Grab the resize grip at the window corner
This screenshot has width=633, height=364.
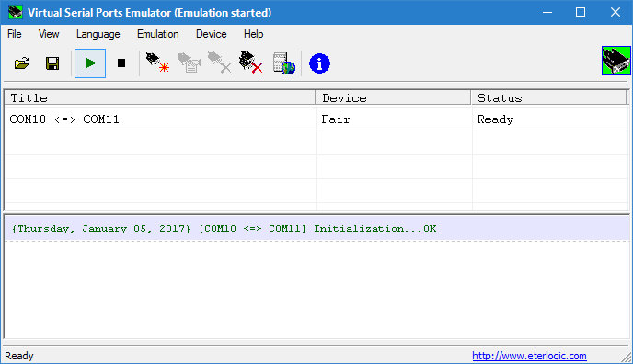(x=627, y=358)
